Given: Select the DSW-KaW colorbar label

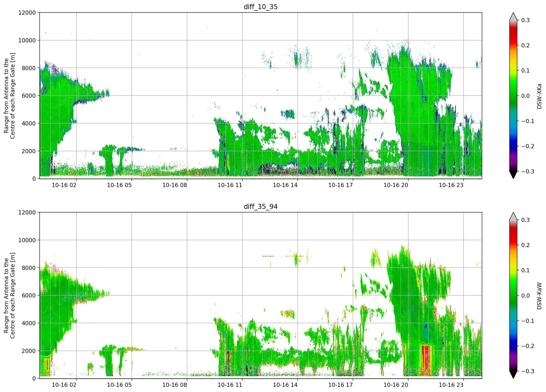Looking at the screenshot, I should click(539, 296).
